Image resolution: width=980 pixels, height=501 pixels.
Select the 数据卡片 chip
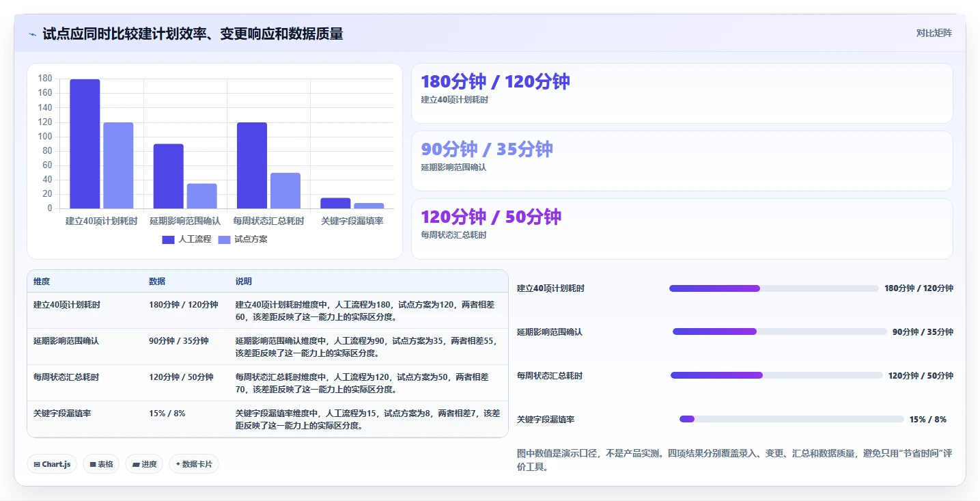194,464
